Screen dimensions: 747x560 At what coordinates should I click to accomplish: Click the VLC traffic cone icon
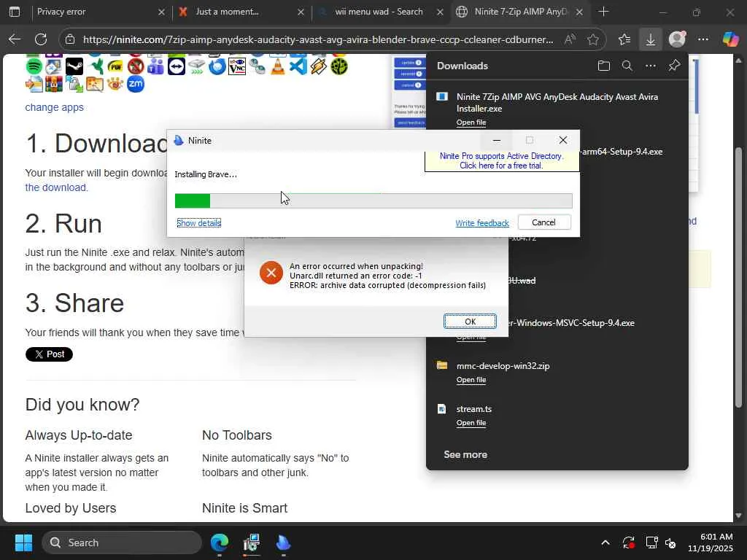278,66
